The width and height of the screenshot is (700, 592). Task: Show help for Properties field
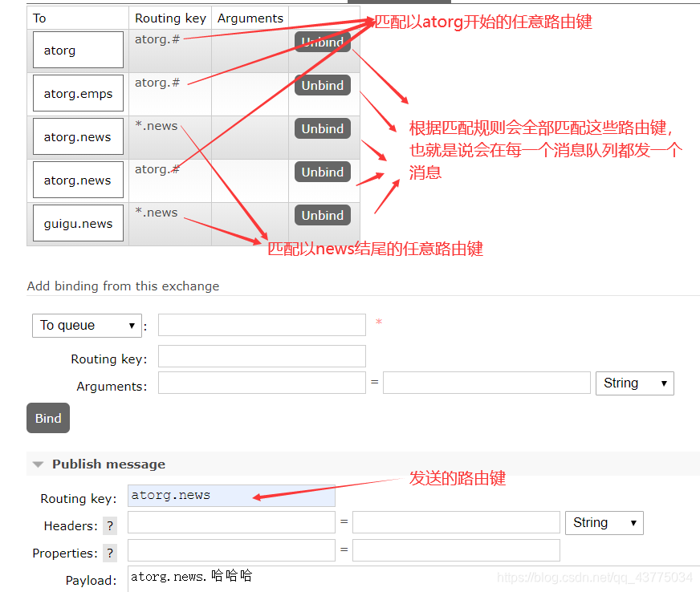coord(110,553)
